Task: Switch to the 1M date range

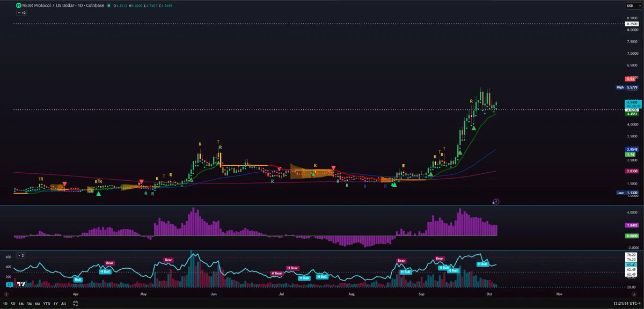Action: click(x=22, y=304)
